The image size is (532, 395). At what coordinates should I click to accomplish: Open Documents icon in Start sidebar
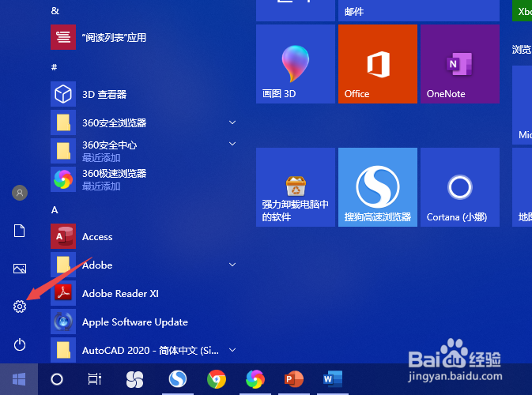pyautogui.click(x=19, y=231)
